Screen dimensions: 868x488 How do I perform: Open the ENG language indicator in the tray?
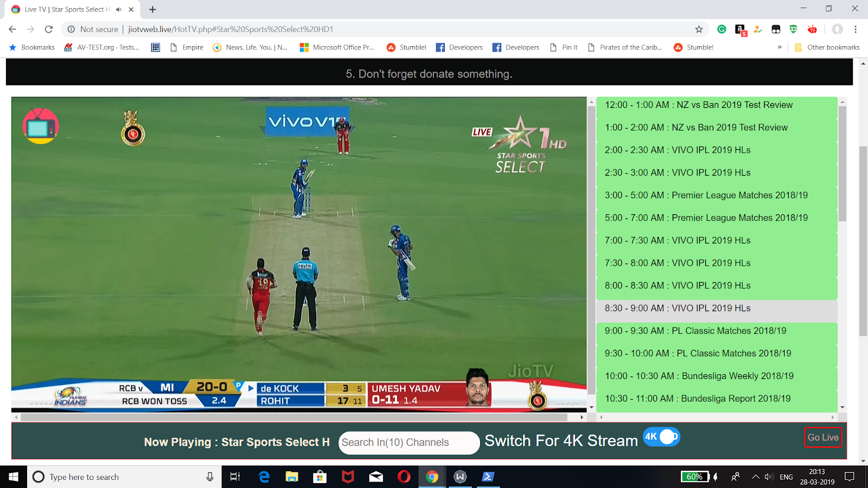[786, 477]
